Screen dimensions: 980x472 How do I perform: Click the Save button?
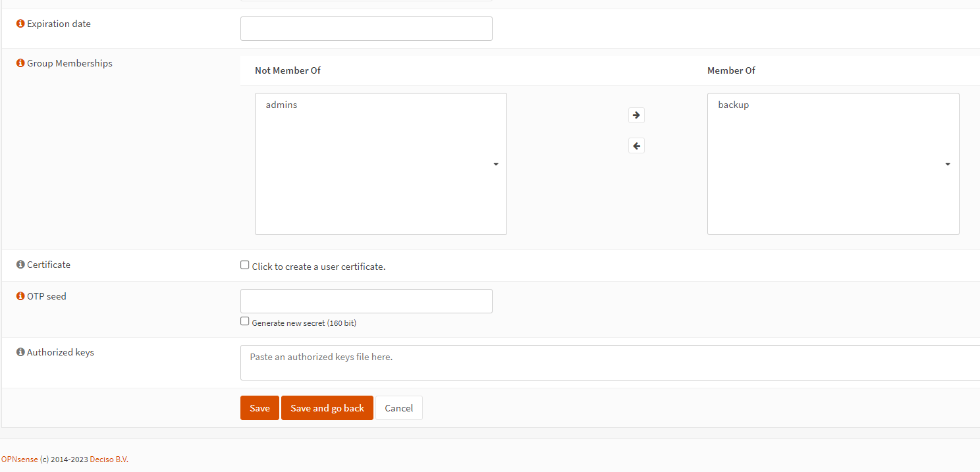(259, 407)
